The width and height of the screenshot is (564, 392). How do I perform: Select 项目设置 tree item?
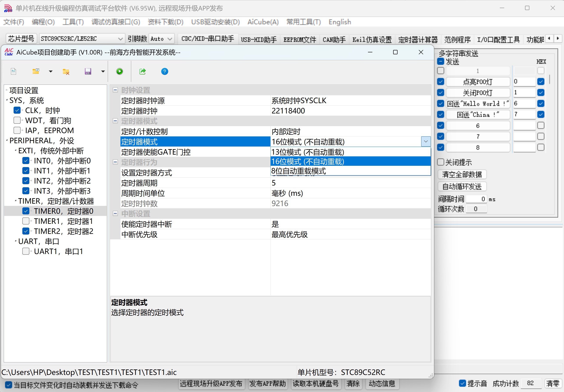24,90
